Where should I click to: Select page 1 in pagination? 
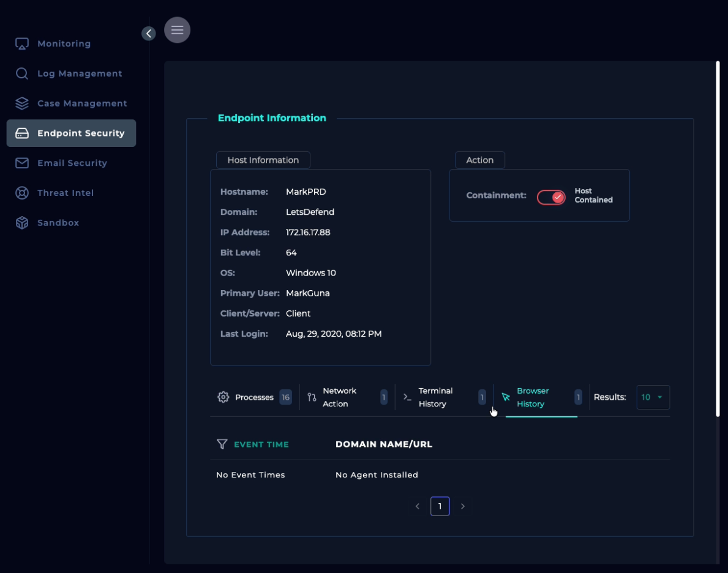440,506
